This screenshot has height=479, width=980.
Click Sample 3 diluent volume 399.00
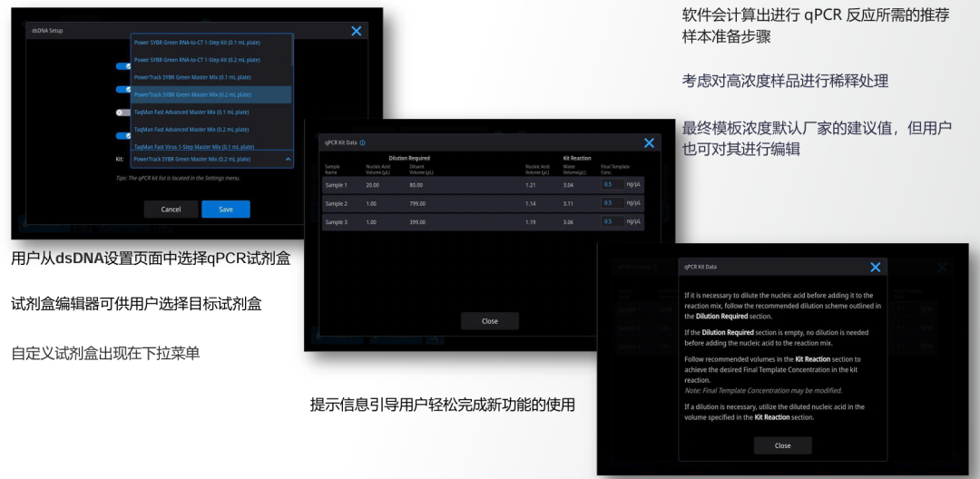418,222
